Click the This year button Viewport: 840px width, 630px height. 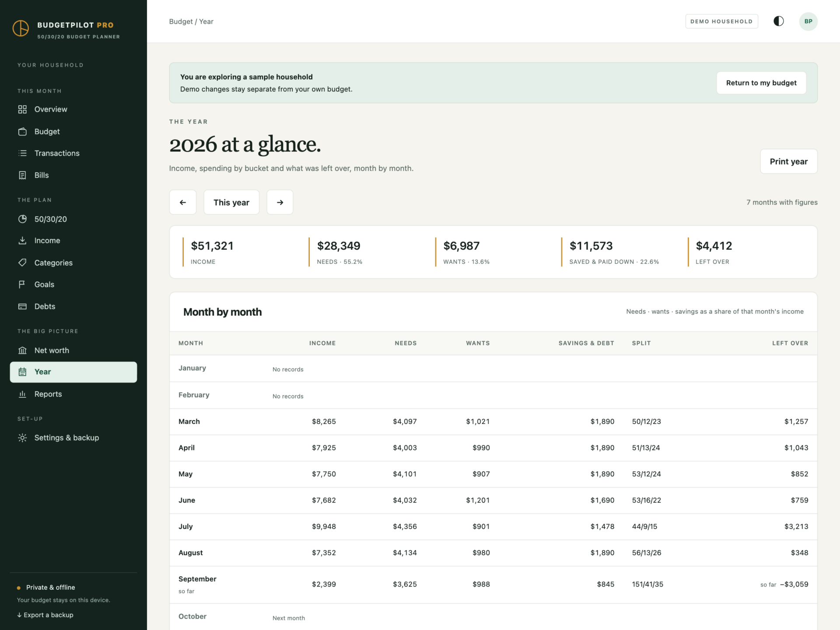click(231, 202)
